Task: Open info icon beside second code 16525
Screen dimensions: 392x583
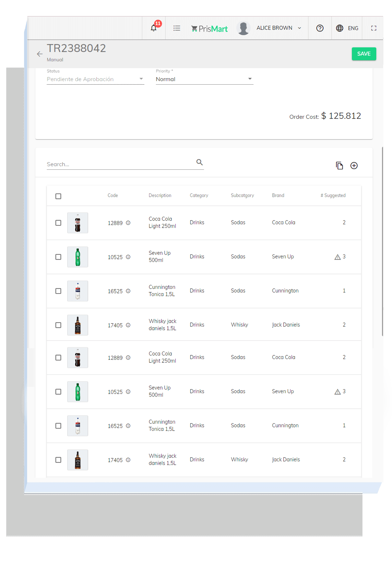Action: coord(128,426)
